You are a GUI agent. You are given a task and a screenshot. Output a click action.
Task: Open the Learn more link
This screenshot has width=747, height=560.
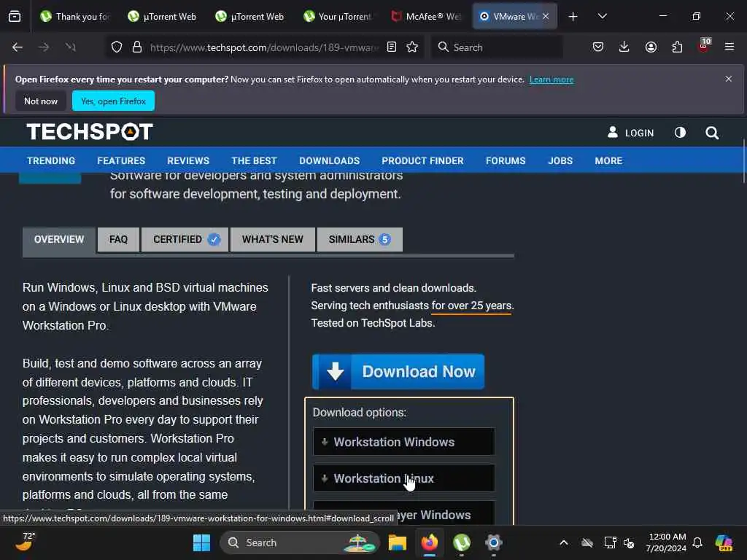tap(551, 79)
